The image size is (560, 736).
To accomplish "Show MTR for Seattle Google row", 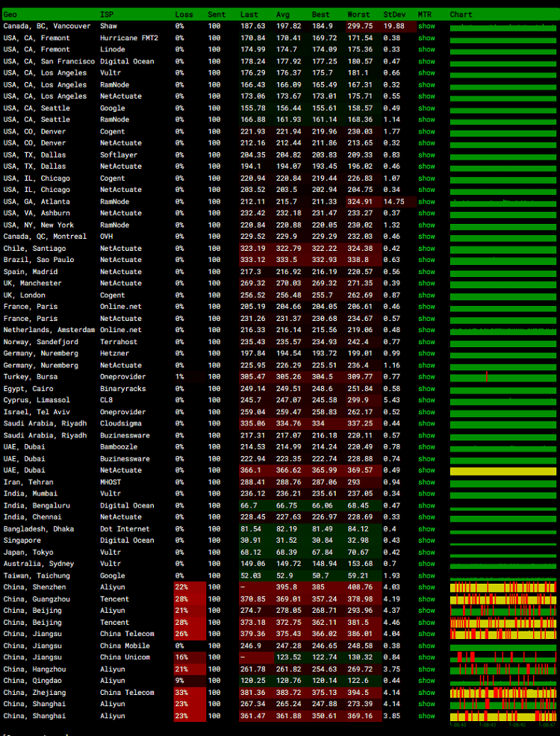I will [x=426, y=108].
